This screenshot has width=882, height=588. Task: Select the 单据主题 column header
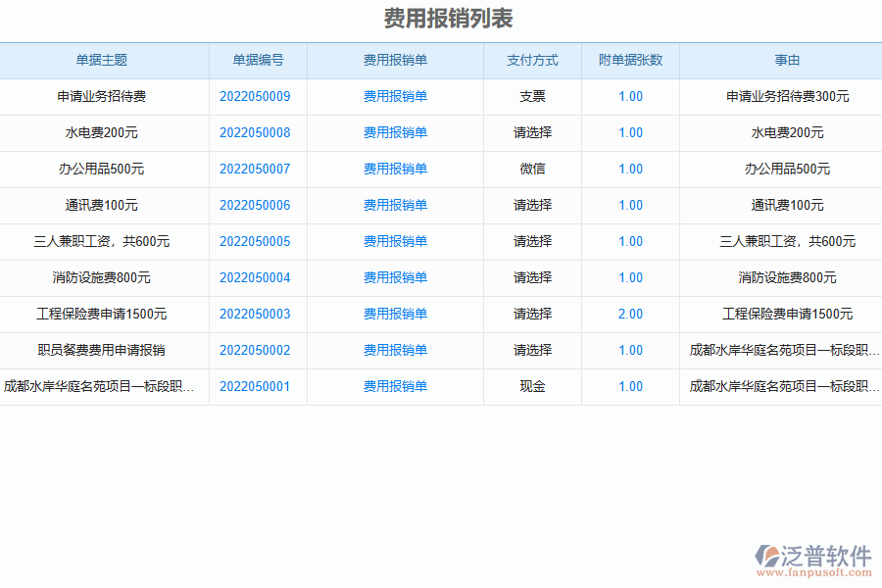[x=104, y=60]
